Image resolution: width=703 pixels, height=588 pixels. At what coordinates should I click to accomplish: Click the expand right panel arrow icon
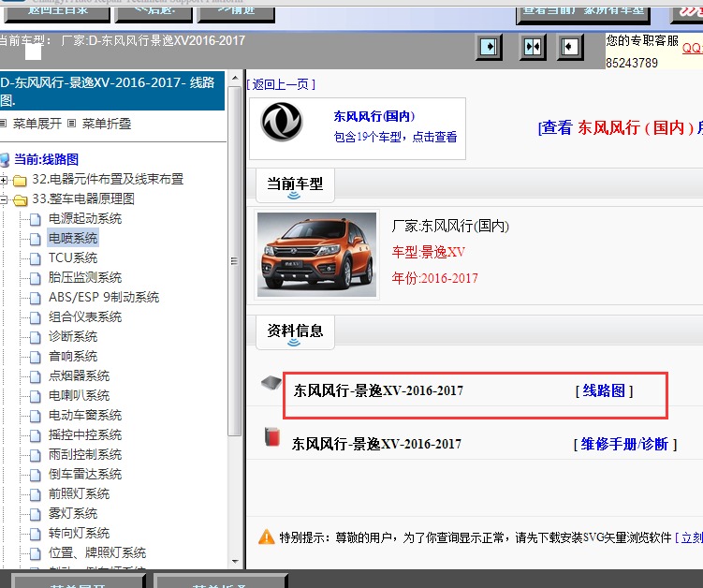pyautogui.click(x=489, y=47)
